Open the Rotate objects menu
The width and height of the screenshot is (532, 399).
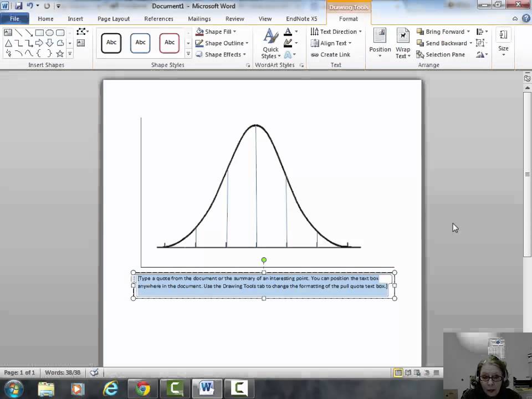pyautogui.click(x=482, y=54)
